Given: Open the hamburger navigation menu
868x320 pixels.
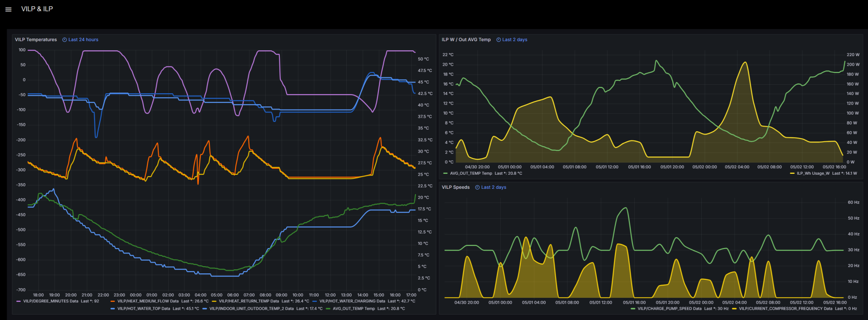Looking at the screenshot, I should [8, 9].
